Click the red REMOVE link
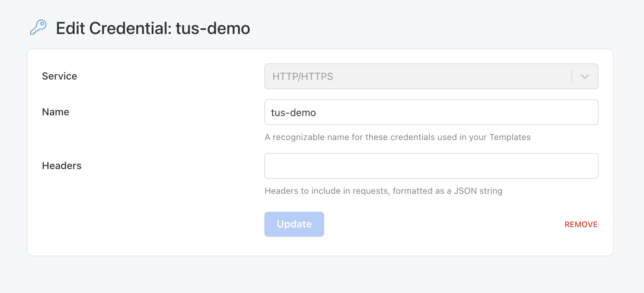644x293 pixels. click(581, 225)
